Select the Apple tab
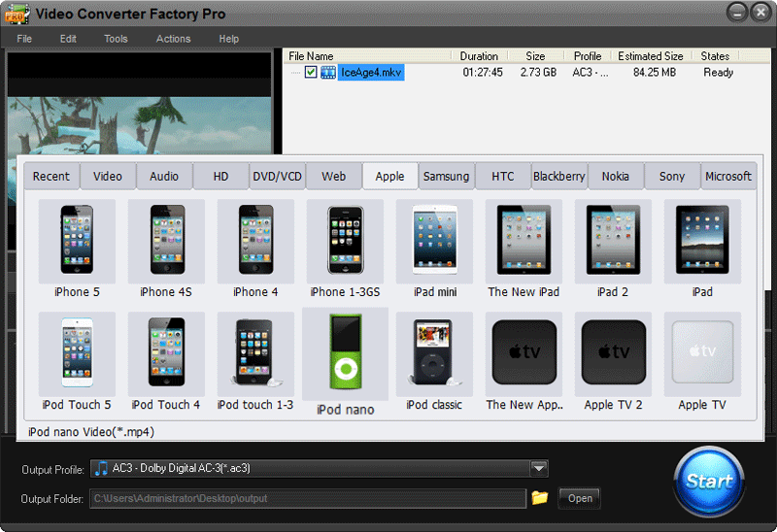Image resolution: width=777 pixels, height=532 pixels. coord(390,177)
